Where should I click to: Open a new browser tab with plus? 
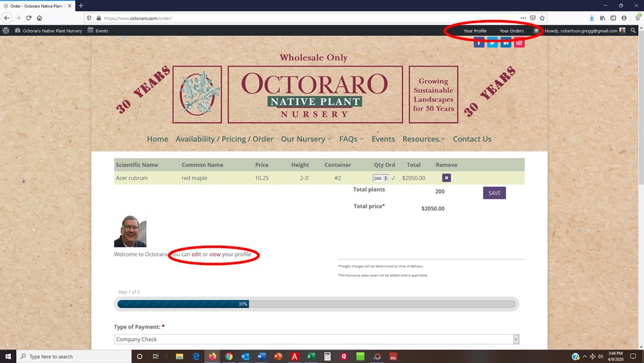click(81, 5)
